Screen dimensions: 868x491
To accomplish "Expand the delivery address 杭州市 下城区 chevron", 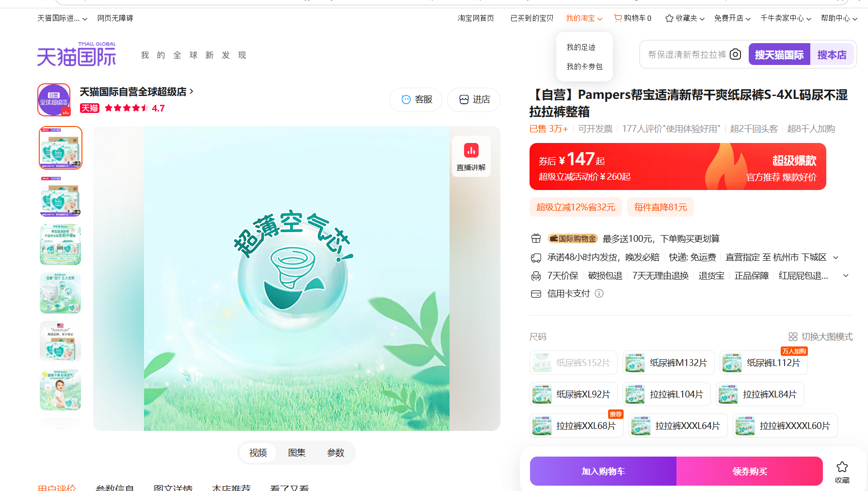I will (836, 257).
